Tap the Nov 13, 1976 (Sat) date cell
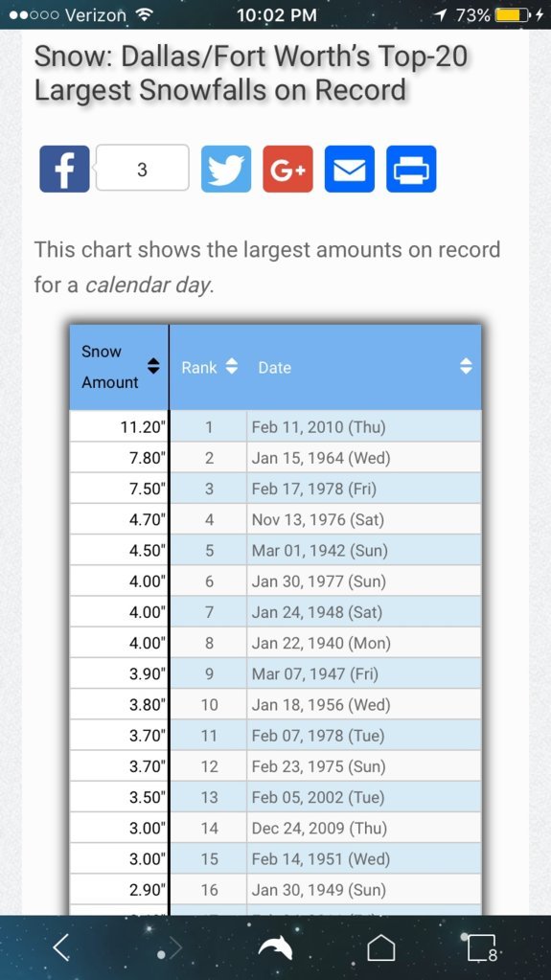 [x=364, y=519]
